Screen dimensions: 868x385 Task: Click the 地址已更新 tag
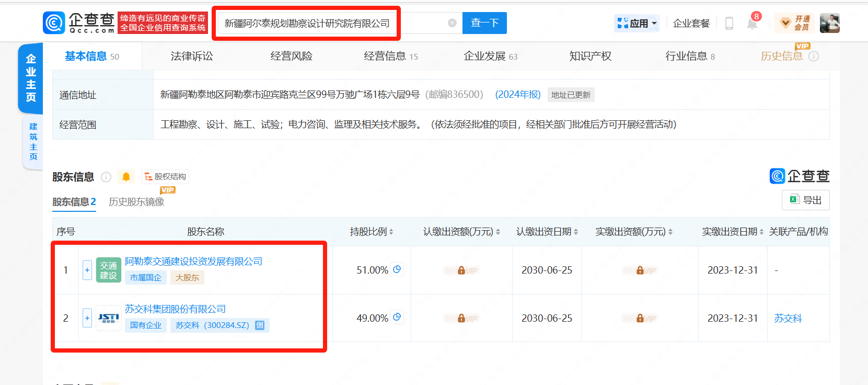click(571, 95)
